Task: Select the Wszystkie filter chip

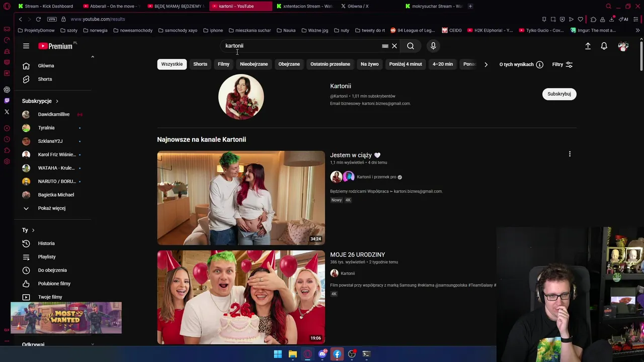Action: pos(172,64)
